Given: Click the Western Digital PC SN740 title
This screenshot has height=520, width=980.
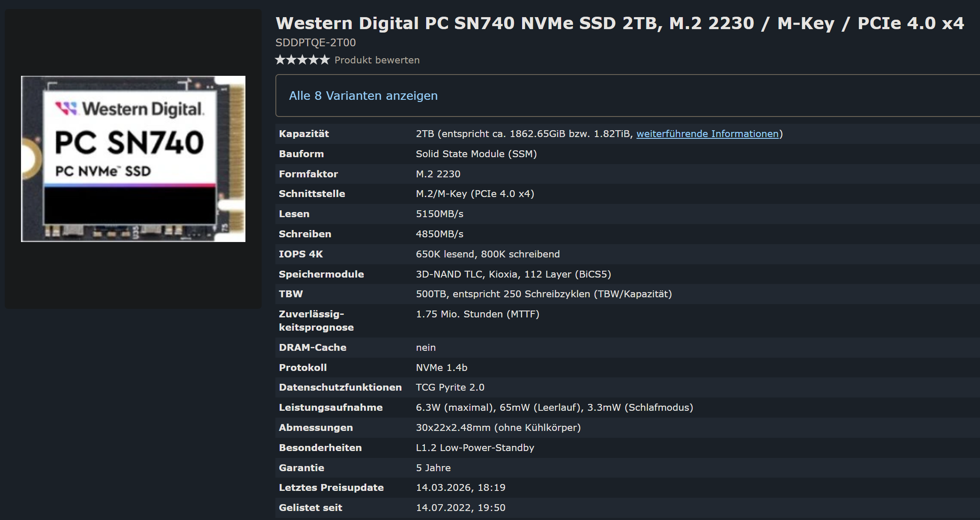Looking at the screenshot, I should [619, 23].
